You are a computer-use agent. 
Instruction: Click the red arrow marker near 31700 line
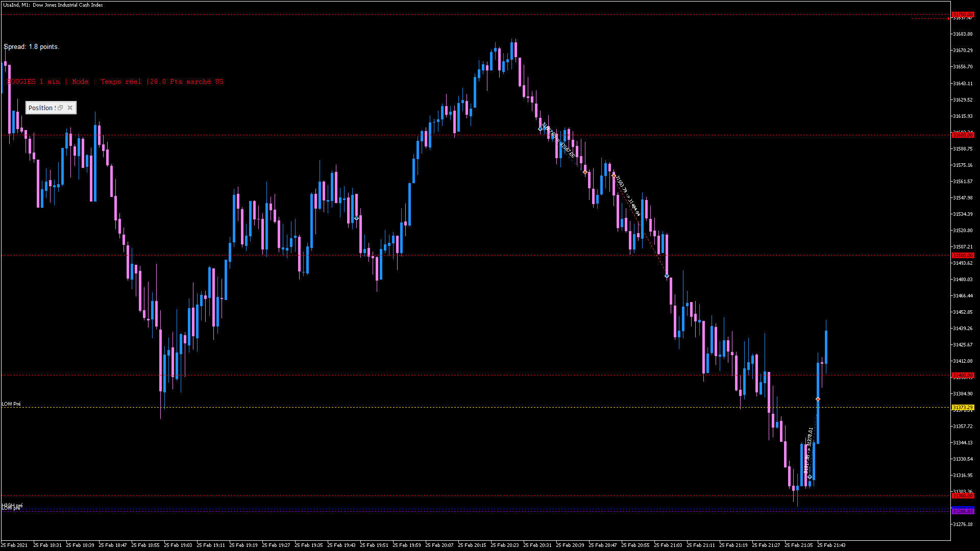pyautogui.click(x=948, y=19)
